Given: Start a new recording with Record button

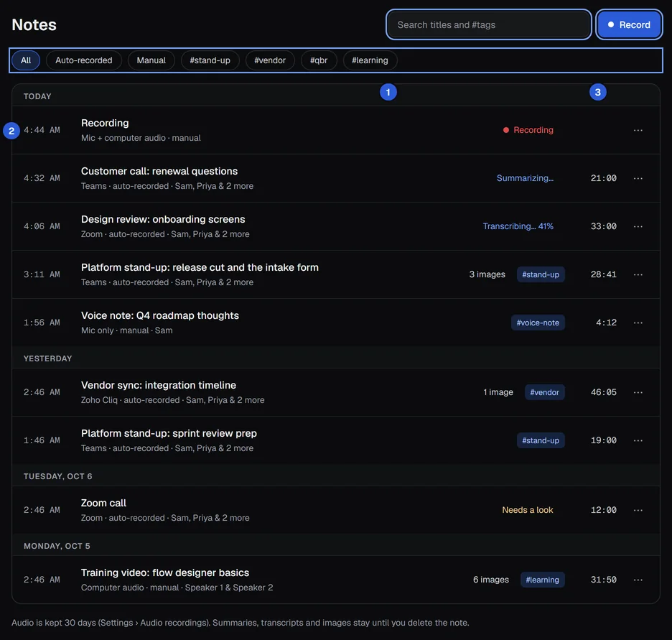Looking at the screenshot, I should tap(629, 24).
